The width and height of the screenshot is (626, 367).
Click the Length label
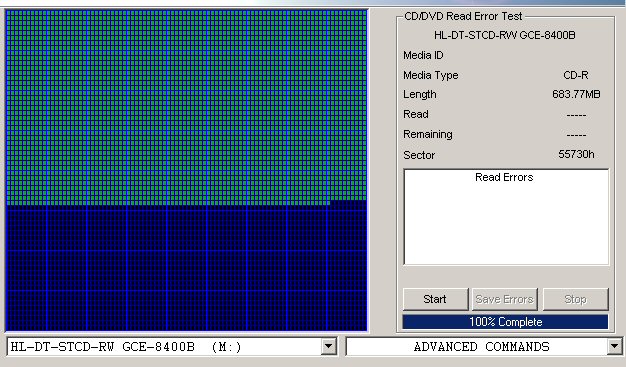point(420,95)
